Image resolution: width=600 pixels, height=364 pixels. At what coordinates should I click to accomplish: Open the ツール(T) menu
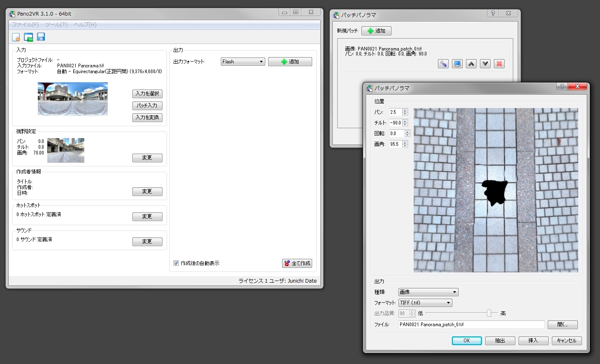tap(56, 25)
